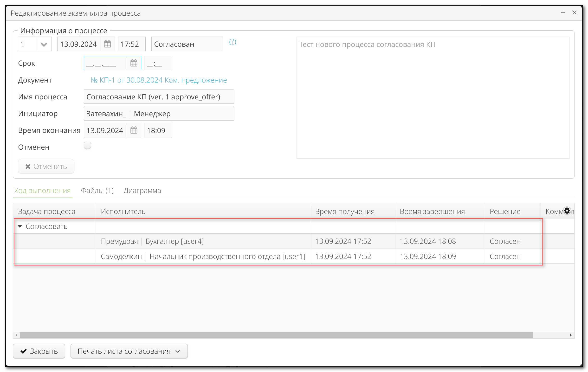Enable the Отменен toggle switch
This screenshot has height=372, width=588.
(87, 145)
